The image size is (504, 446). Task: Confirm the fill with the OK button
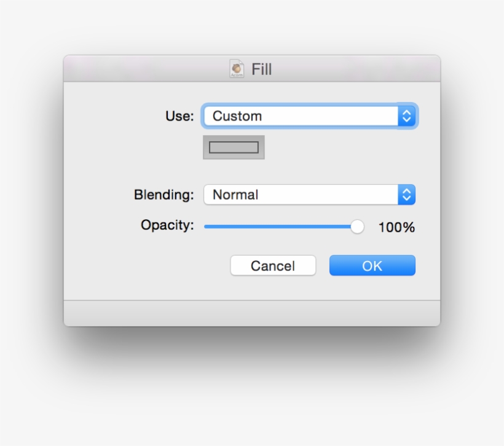(372, 265)
